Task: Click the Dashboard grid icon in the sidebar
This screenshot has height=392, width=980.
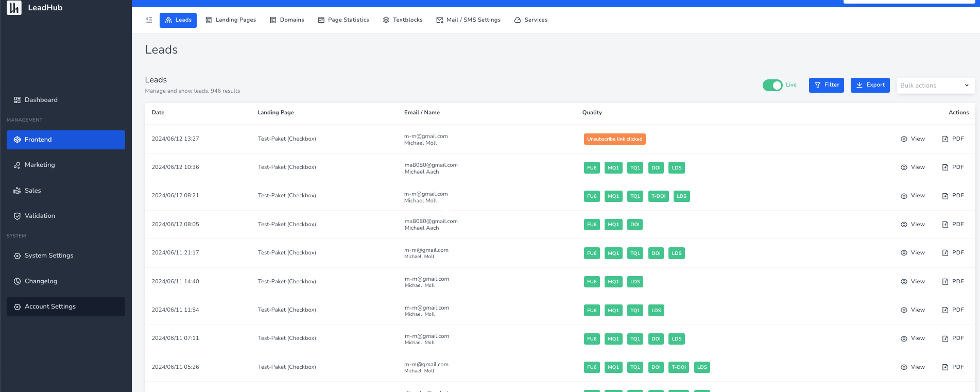Action: [x=17, y=100]
